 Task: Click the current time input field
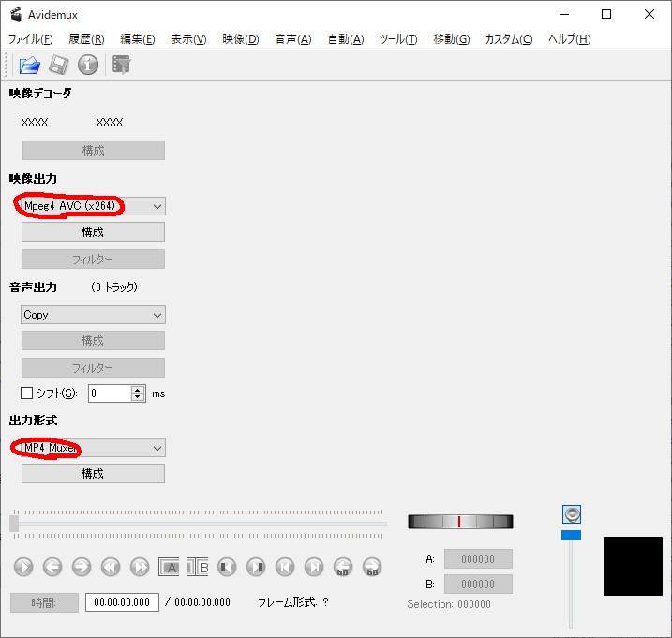pos(122,602)
